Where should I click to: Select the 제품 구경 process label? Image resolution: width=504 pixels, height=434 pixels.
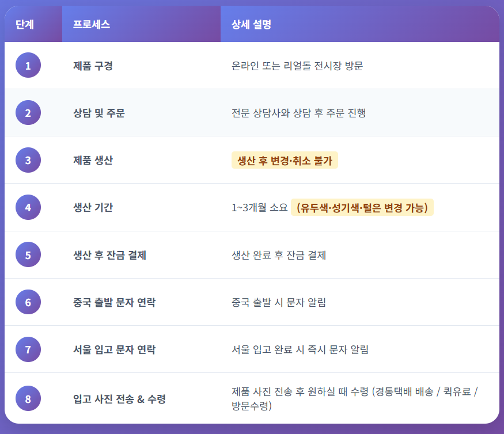click(93, 66)
